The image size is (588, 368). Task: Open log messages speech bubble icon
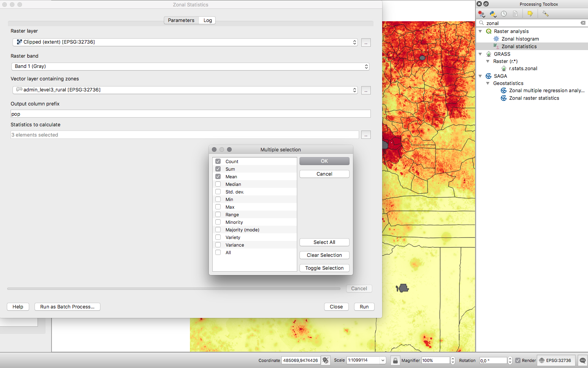pos(582,360)
